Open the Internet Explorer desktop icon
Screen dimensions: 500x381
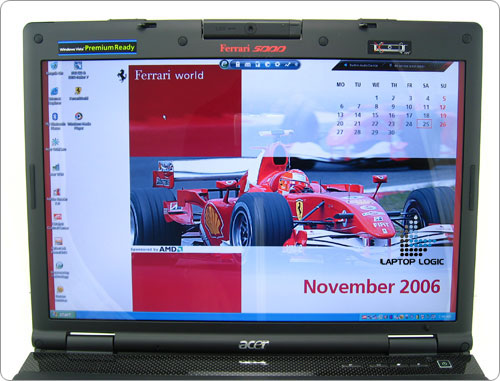[55, 94]
